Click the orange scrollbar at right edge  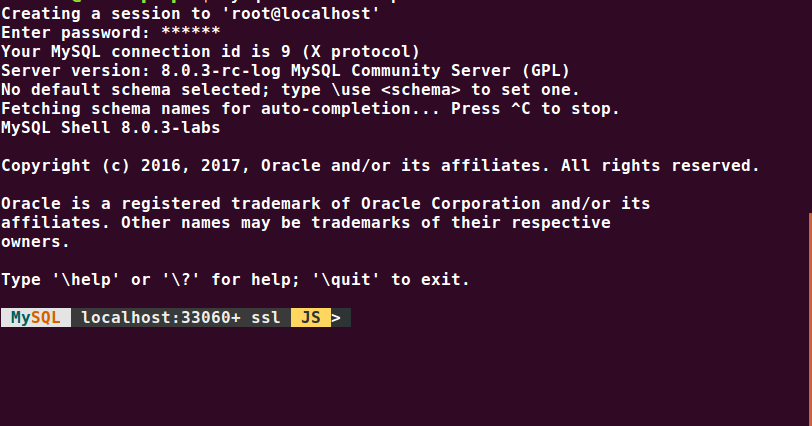pyautogui.click(x=810, y=318)
